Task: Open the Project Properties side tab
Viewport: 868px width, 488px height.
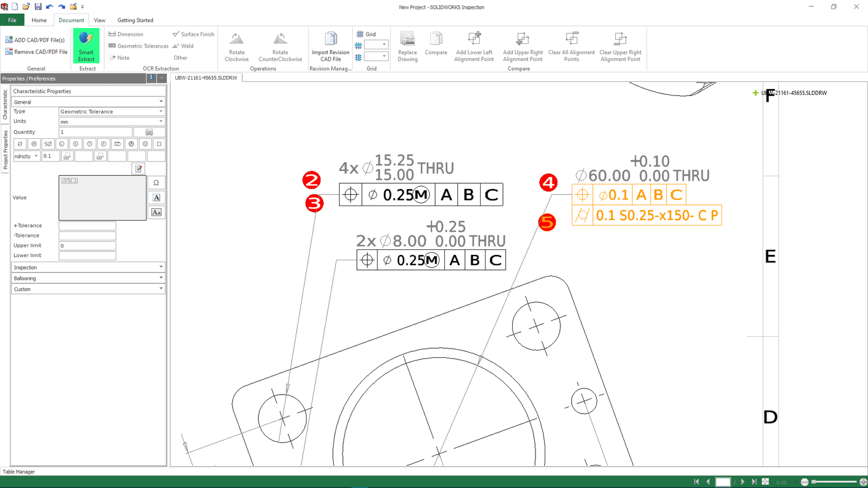Action: pos(5,150)
